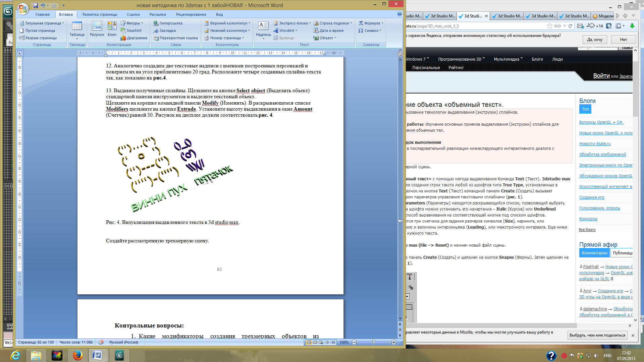Expand the Номер страницы dropdown

click(x=224, y=38)
